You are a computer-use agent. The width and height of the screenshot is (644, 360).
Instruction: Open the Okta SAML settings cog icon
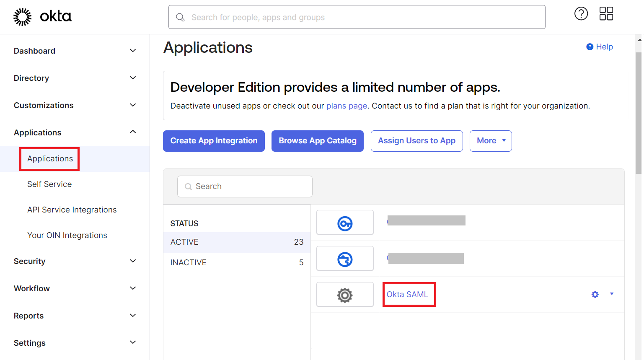[595, 295]
